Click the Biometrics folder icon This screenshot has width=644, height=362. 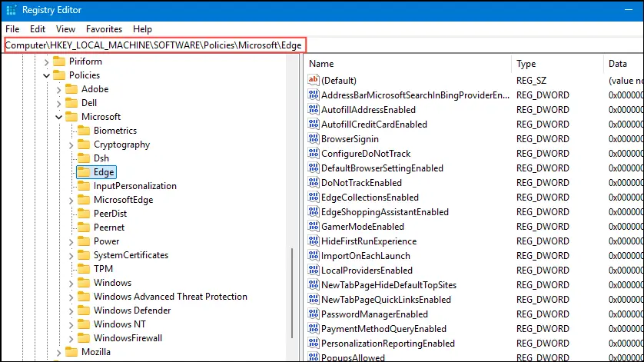point(83,131)
